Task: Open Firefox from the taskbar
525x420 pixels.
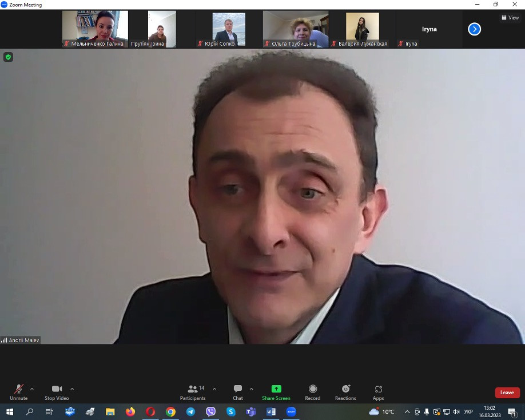Action: pos(130,411)
